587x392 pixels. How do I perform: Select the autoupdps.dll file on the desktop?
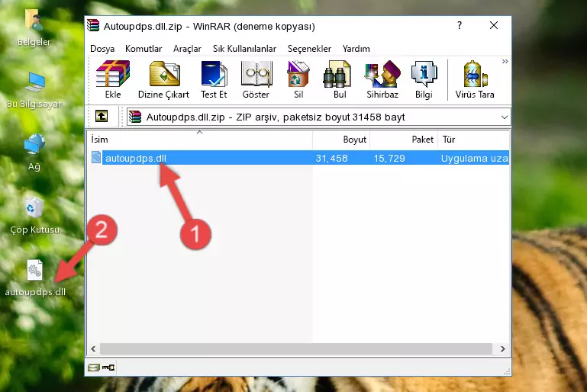(35, 278)
